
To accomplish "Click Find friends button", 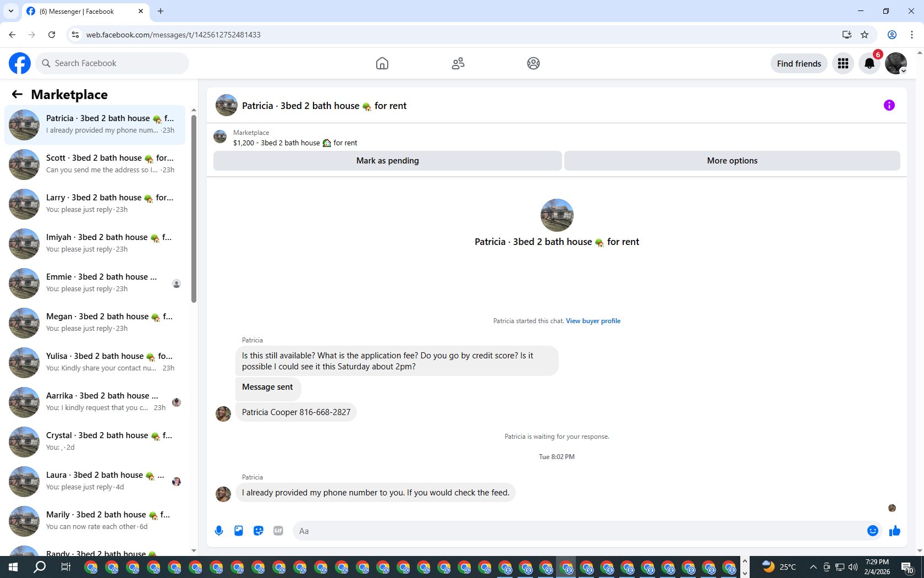I will click(x=799, y=63).
